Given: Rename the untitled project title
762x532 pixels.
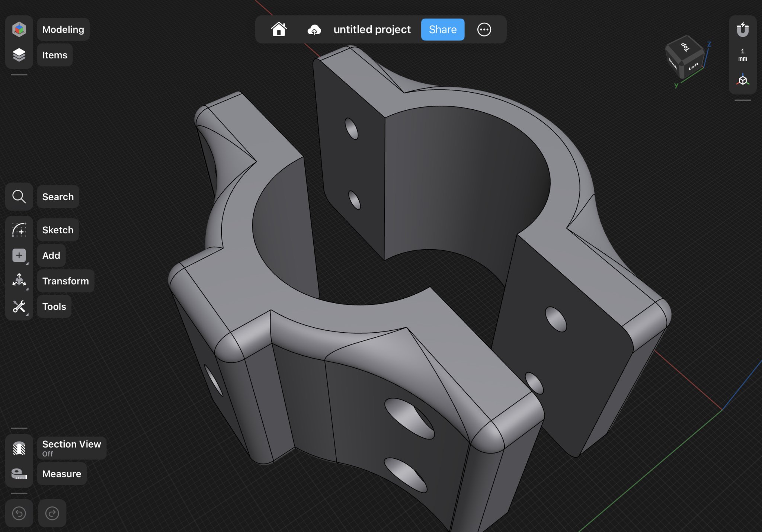Looking at the screenshot, I should coord(372,29).
